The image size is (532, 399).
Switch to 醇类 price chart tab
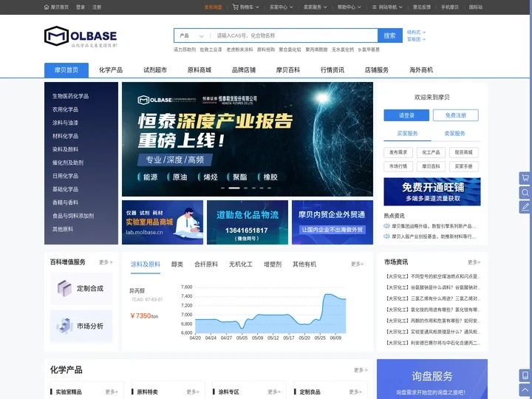click(x=177, y=265)
